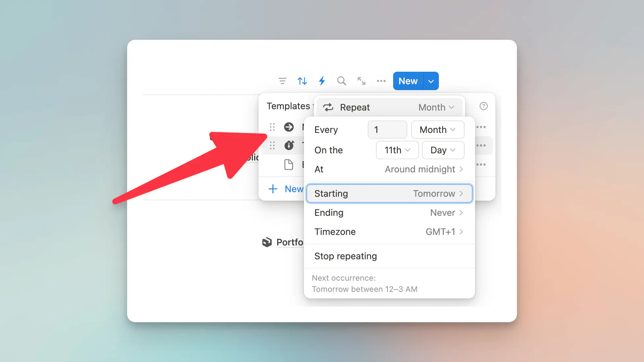This screenshot has width=644, height=362.
Task: Open the New button dropdown arrow
Action: pyautogui.click(x=431, y=81)
